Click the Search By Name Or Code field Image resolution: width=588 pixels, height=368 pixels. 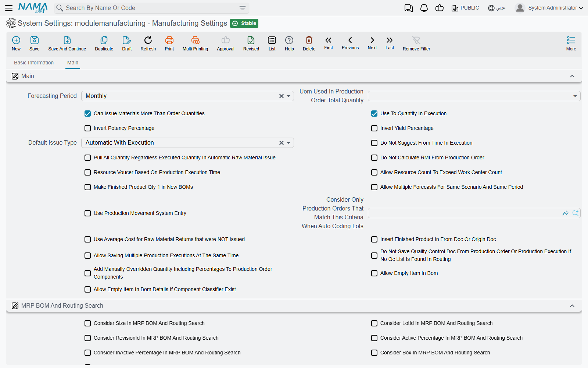151,8
